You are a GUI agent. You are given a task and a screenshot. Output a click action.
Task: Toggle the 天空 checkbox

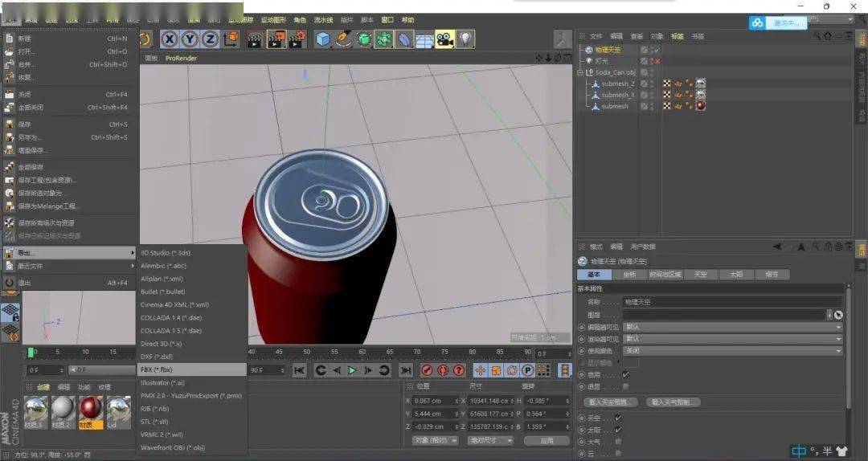coord(618,418)
